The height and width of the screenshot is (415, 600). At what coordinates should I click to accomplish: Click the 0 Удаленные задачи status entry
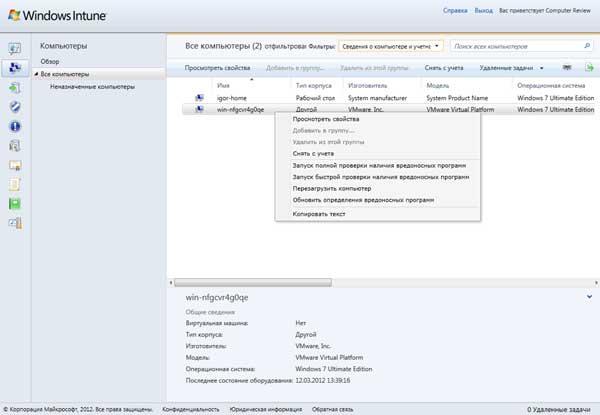pyautogui.click(x=559, y=409)
